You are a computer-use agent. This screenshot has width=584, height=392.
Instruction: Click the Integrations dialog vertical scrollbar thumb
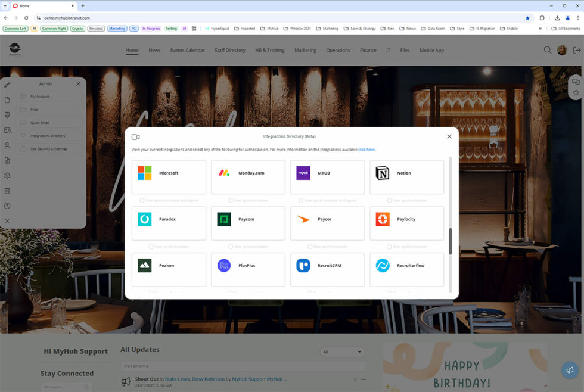[451, 241]
